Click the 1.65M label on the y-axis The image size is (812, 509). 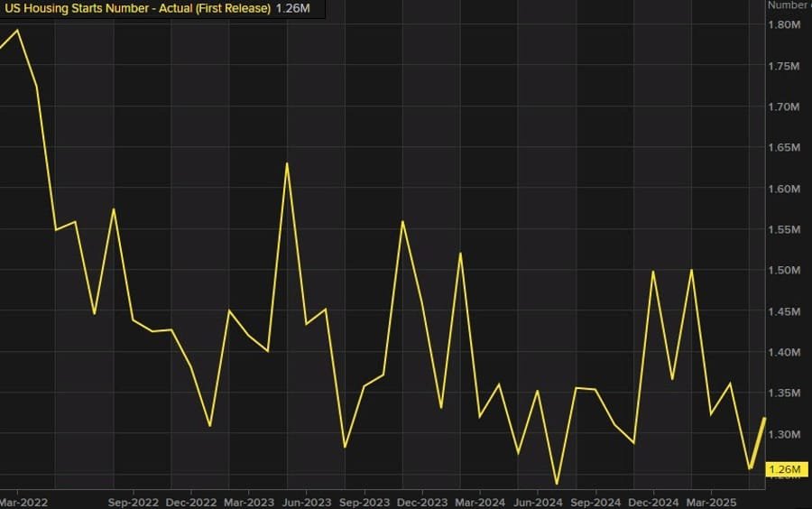coord(783,148)
